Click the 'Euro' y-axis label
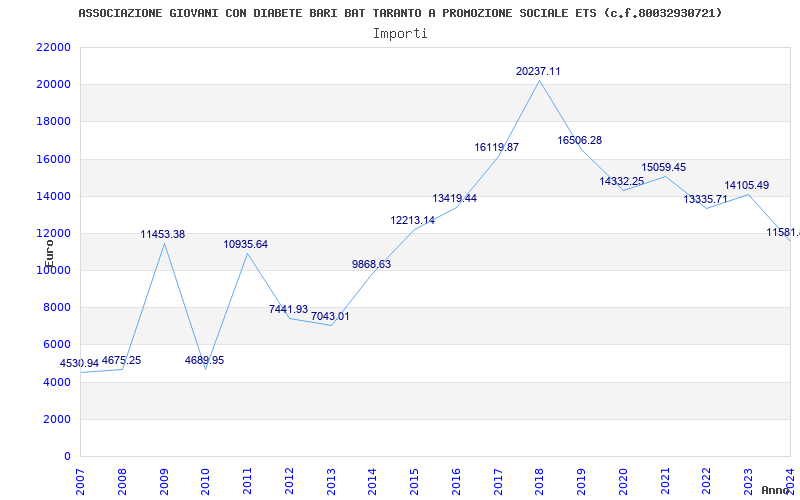Viewport: 800px width, 500px height. click(x=49, y=254)
